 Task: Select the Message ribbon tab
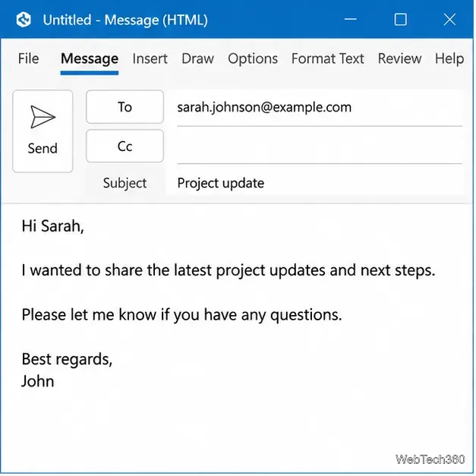pos(90,58)
